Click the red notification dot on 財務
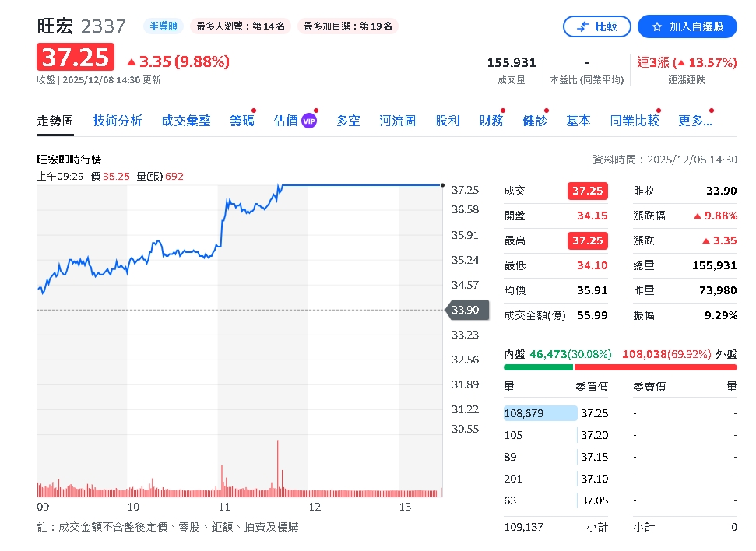 [502, 110]
